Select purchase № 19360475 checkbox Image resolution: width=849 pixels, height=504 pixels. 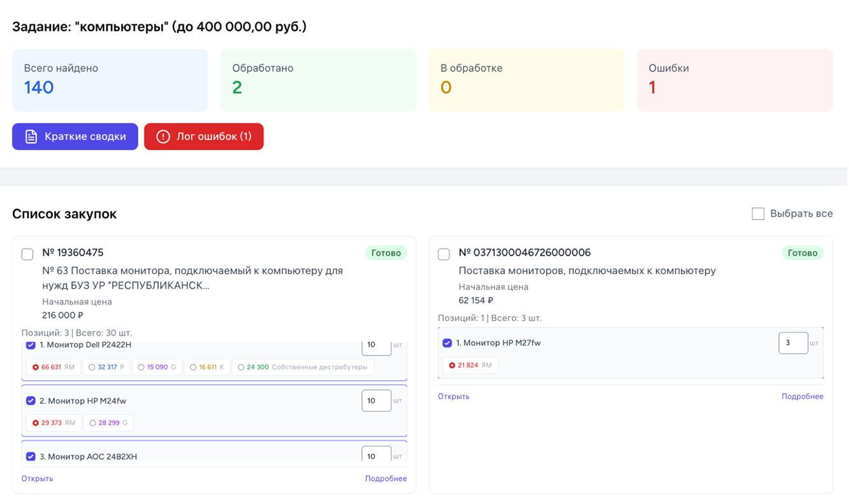point(27,254)
